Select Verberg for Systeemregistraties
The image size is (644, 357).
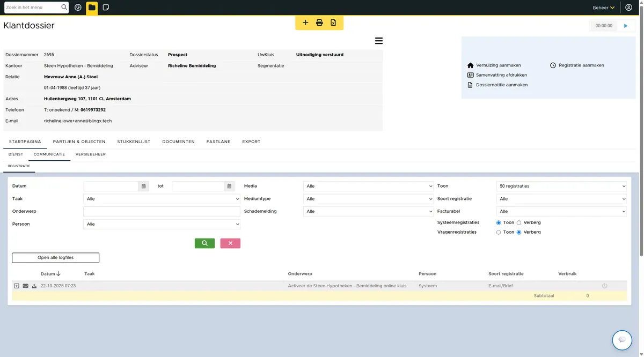pyautogui.click(x=519, y=222)
